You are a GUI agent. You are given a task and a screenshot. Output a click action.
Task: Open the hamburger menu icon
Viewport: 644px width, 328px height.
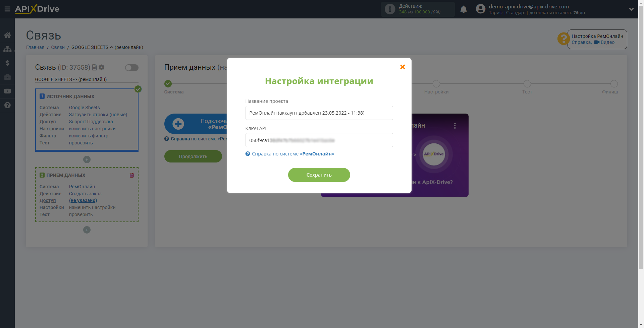[7, 9]
